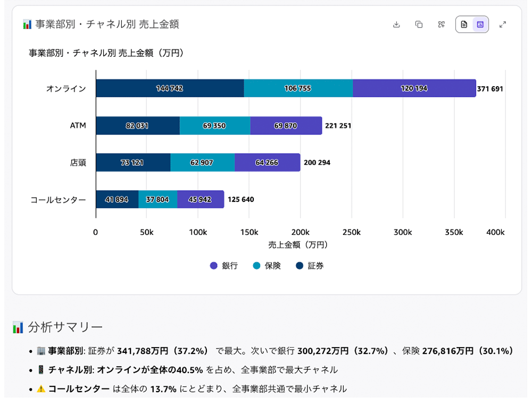Click the 13.7% コールセンター summary bullet line
The height and width of the screenshot is (398, 532).
pyautogui.click(x=192, y=389)
